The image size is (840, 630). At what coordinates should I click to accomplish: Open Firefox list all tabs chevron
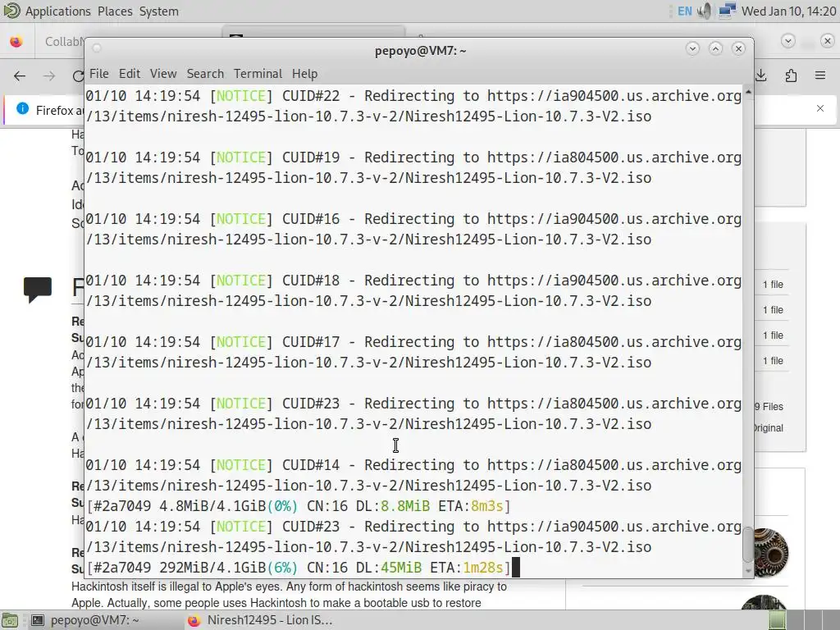788,41
